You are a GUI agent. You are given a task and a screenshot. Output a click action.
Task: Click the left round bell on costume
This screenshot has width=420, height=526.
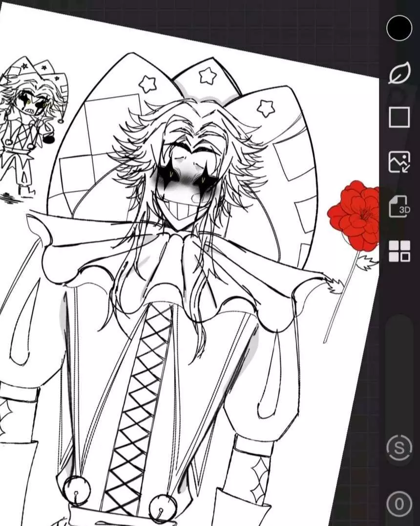pos(77,490)
